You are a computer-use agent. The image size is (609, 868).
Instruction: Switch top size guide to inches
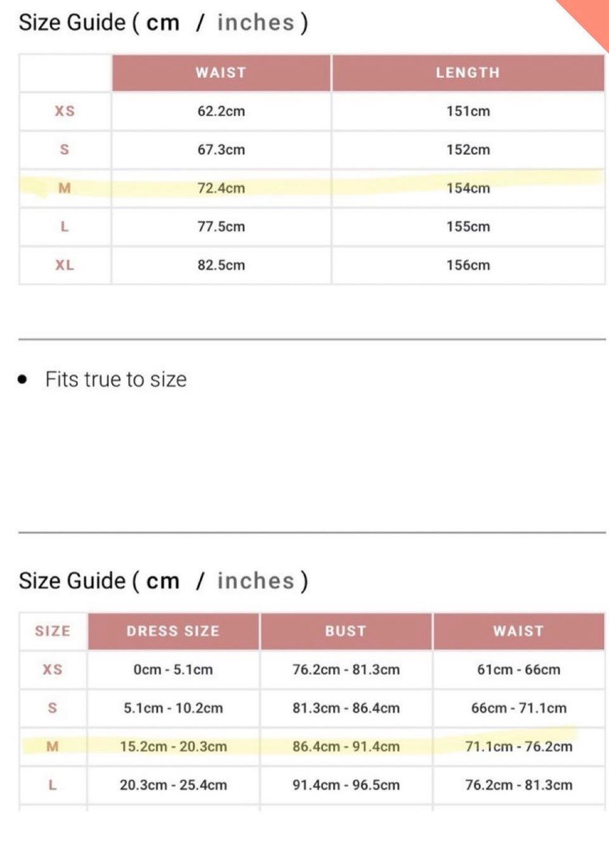256,23
